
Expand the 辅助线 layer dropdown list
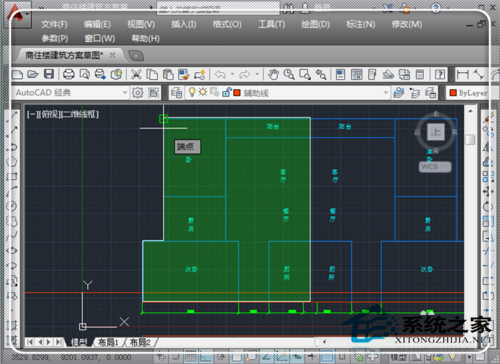click(x=385, y=92)
